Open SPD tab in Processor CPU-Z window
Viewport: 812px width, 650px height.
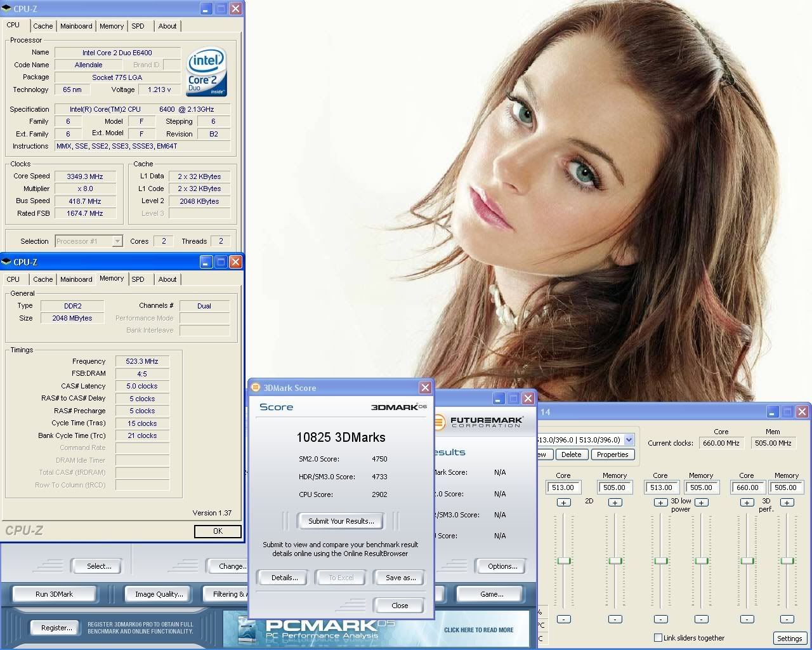[138, 26]
